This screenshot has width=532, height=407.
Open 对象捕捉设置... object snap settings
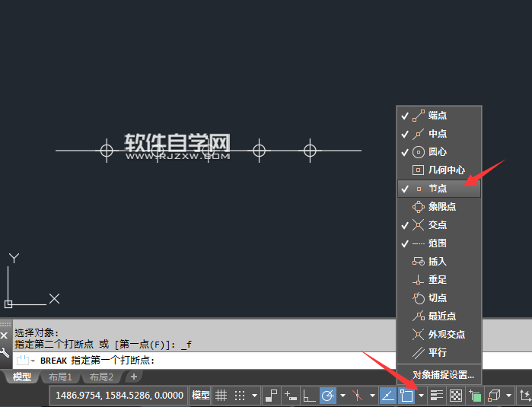coord(443,375)
